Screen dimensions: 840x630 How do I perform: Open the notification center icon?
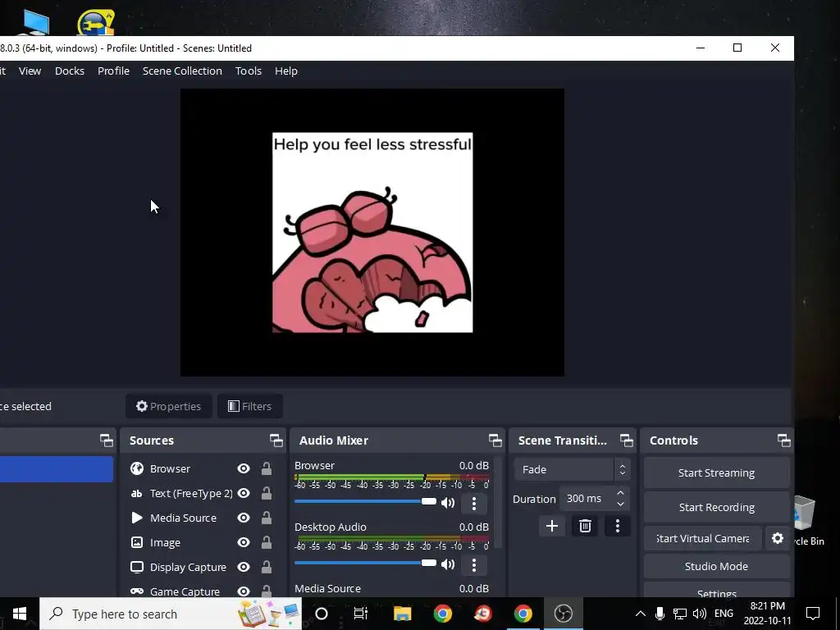pos(813,614)
